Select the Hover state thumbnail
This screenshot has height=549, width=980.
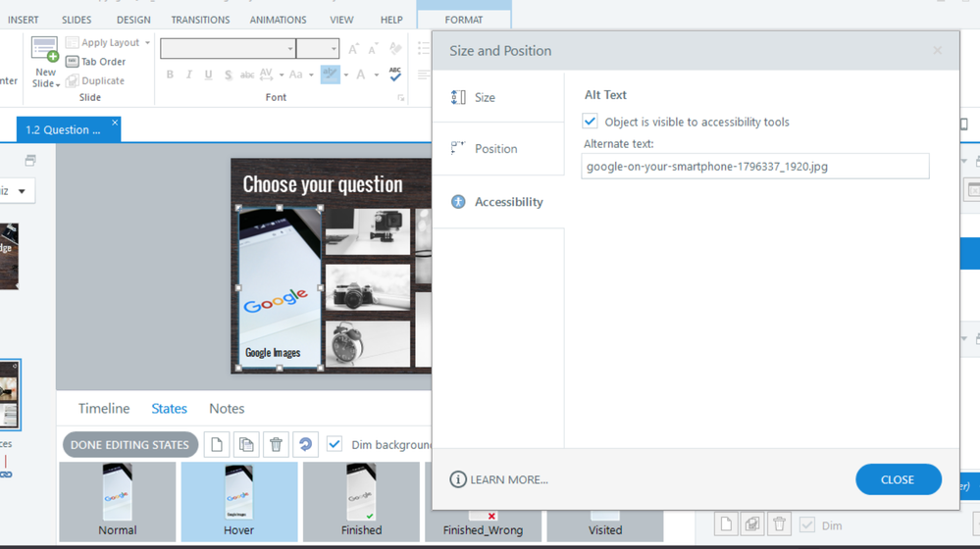click(x=238, y=502)
